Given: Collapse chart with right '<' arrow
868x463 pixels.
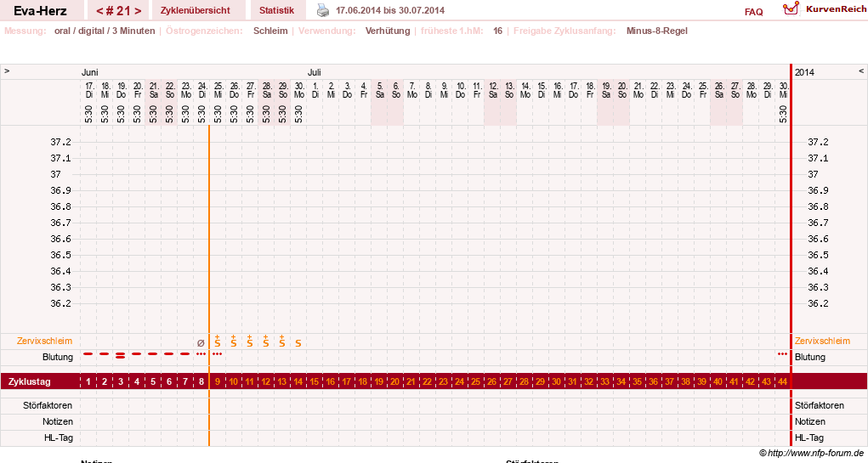Looking at the screenshot, I should [x=861, y=71].
